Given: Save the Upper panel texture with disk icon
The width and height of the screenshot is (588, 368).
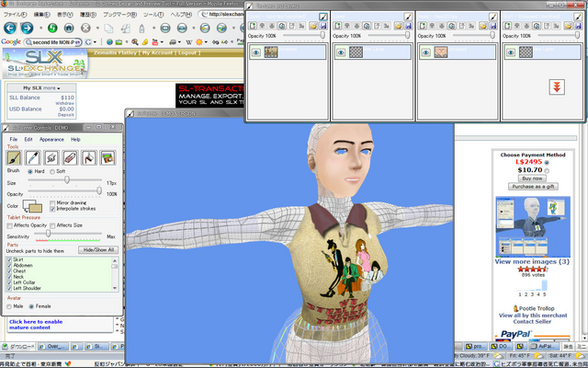Looking at the screenshot, I should pos(323,26).
